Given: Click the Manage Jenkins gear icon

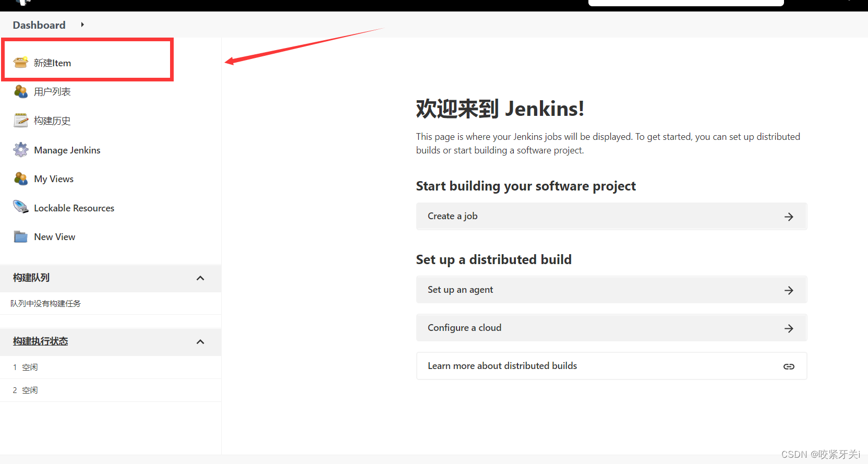Looking at the screenshot, I should coord(21,150).
